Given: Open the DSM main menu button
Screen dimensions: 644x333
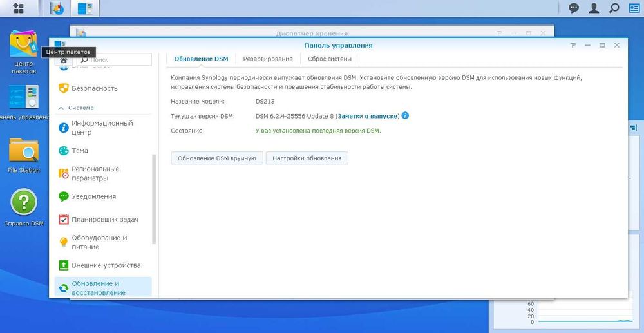Looking at the screenshot, I should click(19, 8).
